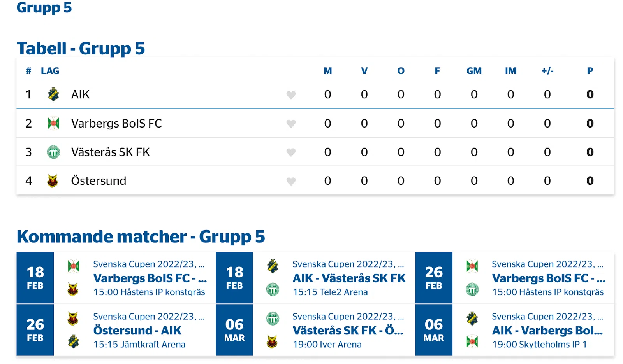The image size is (623, 364).
Task: Open Varbergs BoIS FC team link
Action: (116, 123)
